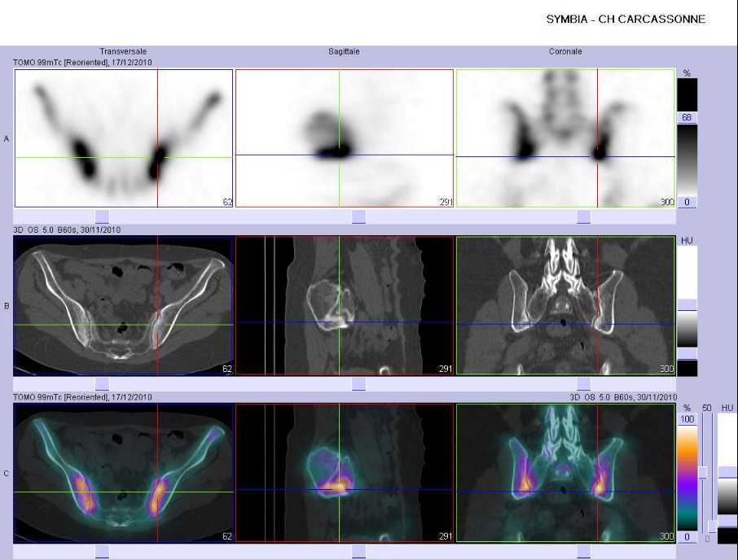This screenshot has width=738, height=560.
Task: Select the SPECT coronal view in row A
Action: point(565,138)
